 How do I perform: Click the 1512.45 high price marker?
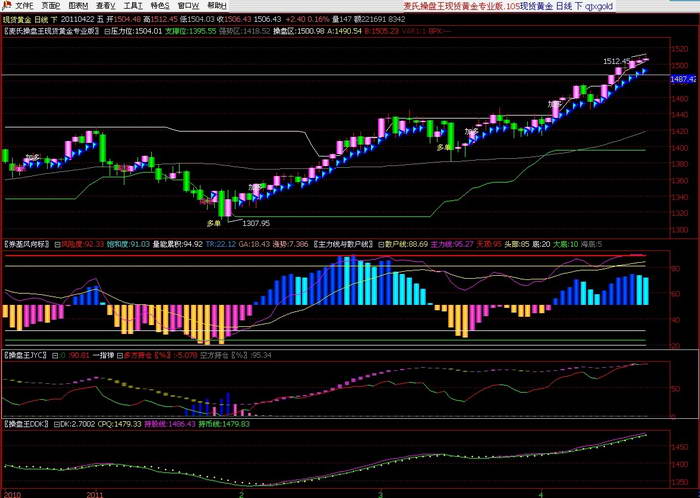(x=616, y=61)
